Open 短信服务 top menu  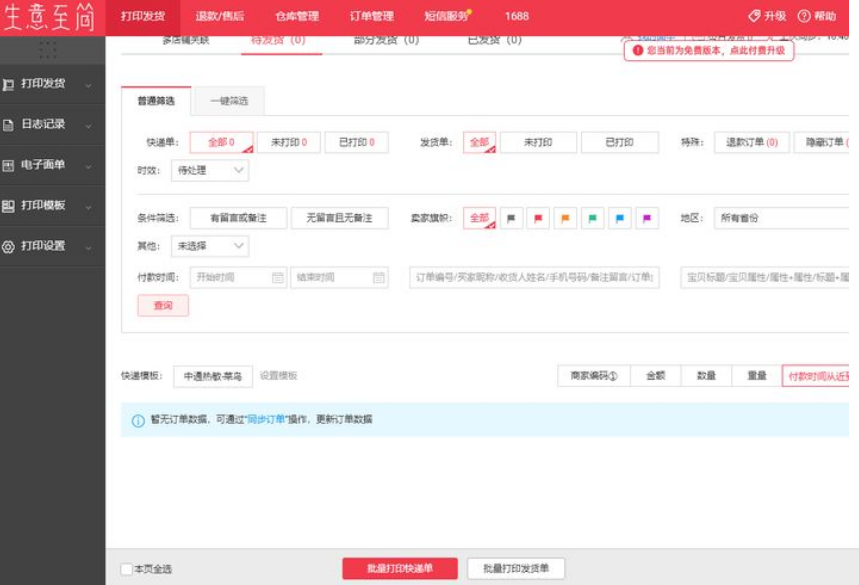coord(448,16)
